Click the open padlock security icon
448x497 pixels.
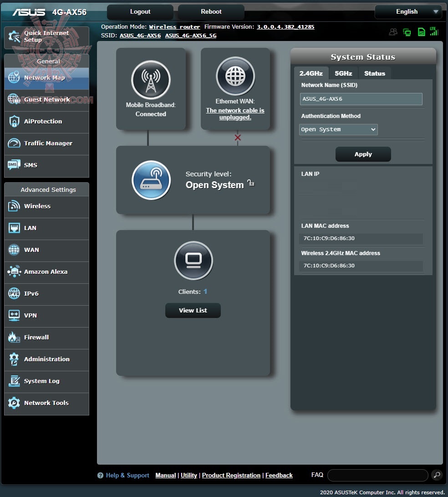pos(251,183)
